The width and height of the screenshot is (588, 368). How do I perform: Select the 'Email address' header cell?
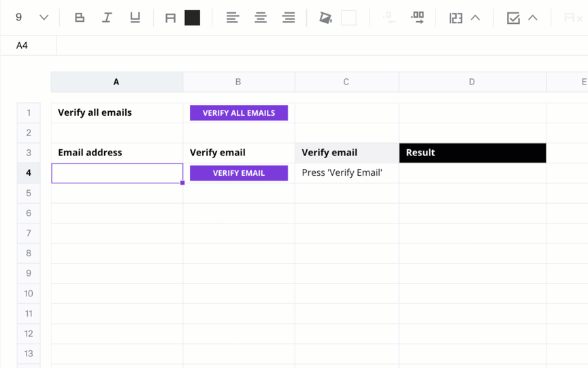[117, 153]
